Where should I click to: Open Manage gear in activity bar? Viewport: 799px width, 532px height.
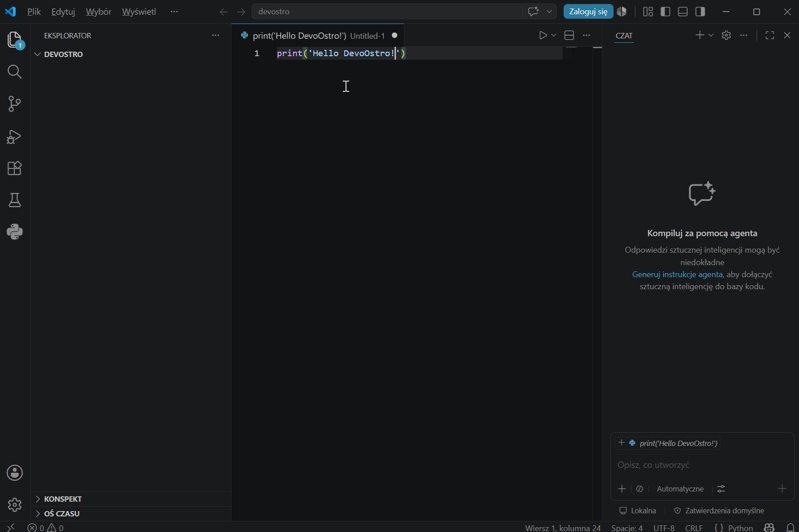[x=15, y=505]
